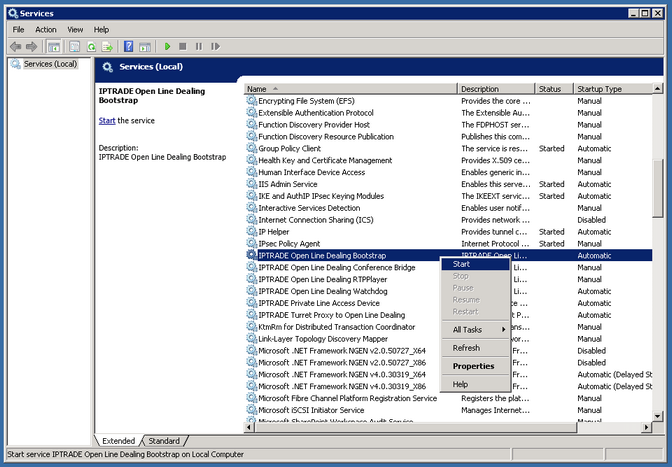Open the Help menu in menu bar
The height and width of the screenshot is (467, 672).
[101, 30]
